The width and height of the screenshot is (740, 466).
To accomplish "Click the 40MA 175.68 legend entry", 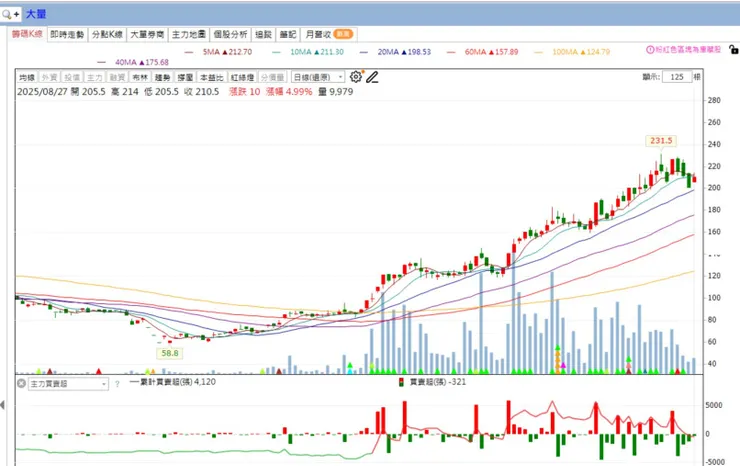I will click(x=133, y=62).
